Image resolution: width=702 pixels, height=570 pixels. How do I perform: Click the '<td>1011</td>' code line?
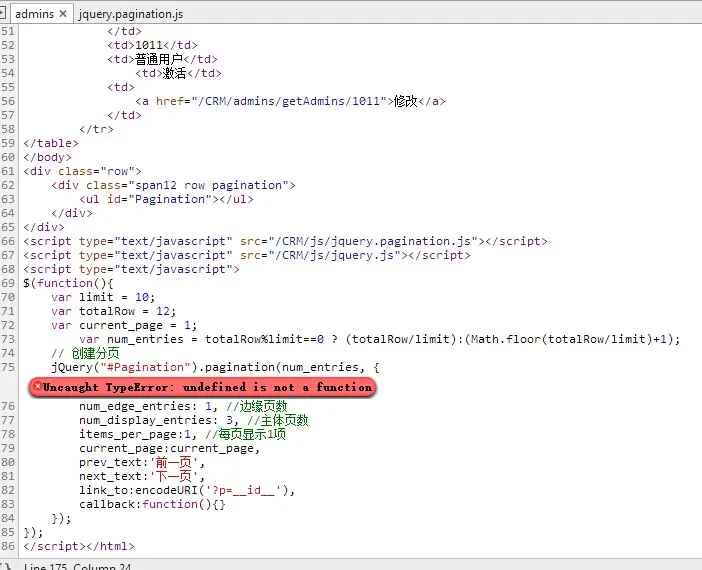[x=152, y=45]
